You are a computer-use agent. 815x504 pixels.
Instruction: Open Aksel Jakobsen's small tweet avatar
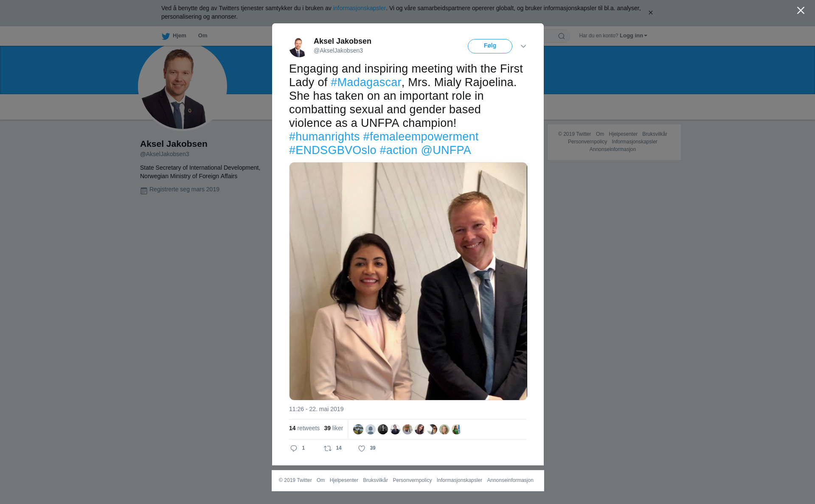tap(298, 47)
